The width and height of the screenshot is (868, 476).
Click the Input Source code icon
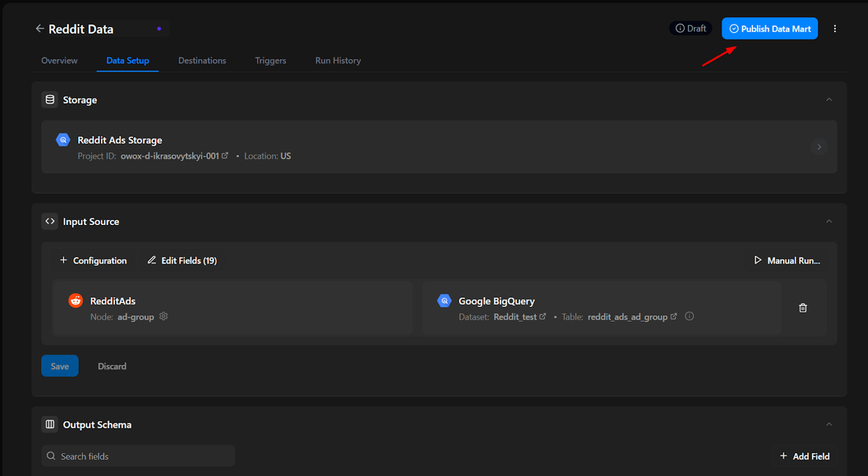50,221
